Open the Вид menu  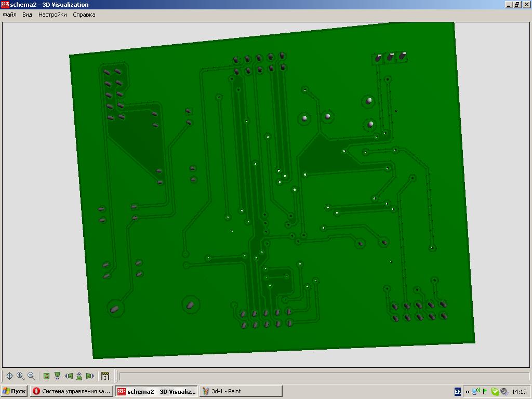(x=27, y=15)
